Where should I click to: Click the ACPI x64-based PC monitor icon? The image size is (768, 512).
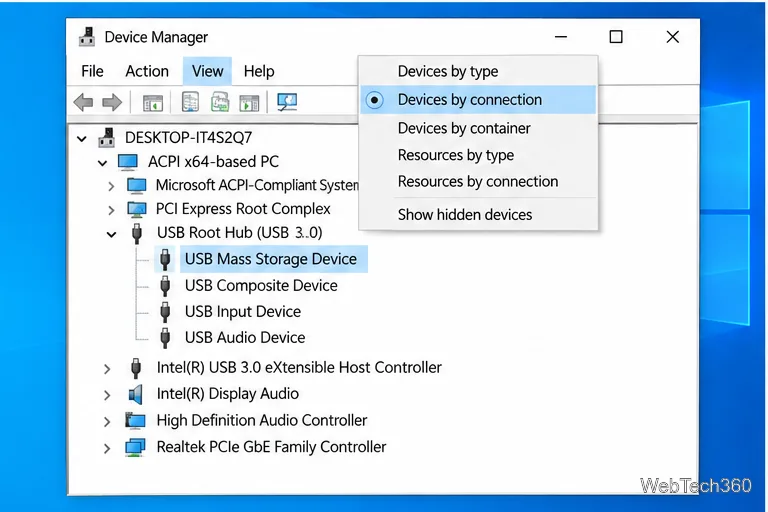coord(128,162)
